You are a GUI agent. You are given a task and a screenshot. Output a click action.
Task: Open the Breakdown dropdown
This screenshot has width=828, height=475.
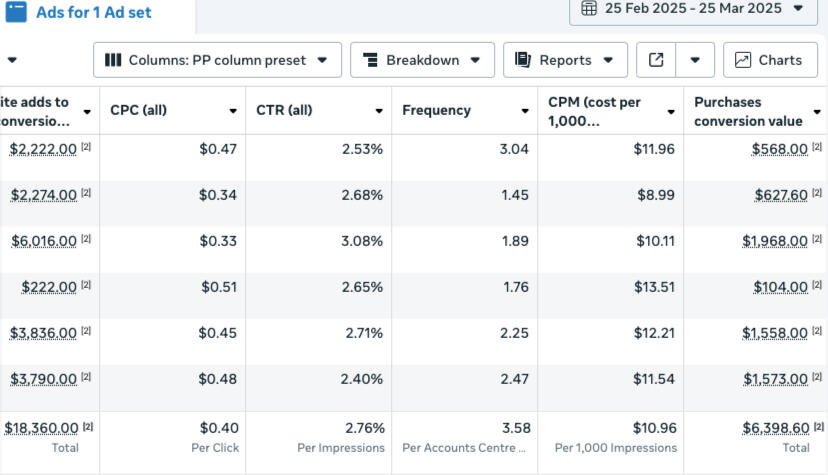[422, 60]
